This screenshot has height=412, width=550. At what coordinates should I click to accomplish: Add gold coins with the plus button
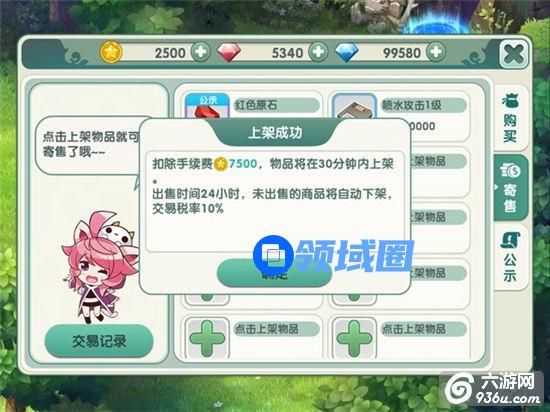click(x=201, y=53)
